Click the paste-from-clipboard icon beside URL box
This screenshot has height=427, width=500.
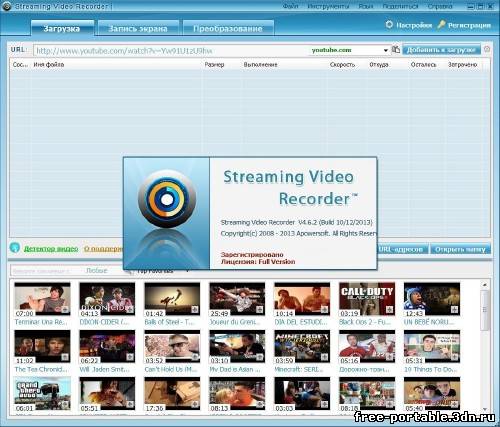(x=396, y=49)
